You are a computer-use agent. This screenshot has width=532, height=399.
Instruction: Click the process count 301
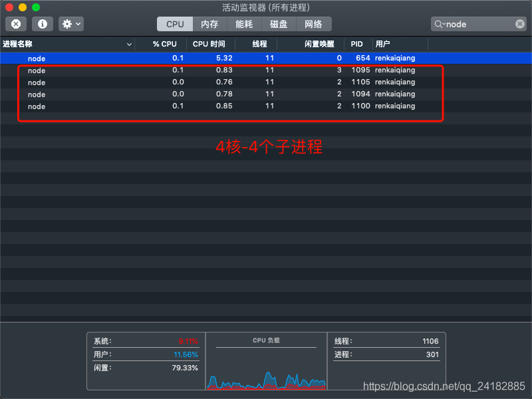click(433, 354)
